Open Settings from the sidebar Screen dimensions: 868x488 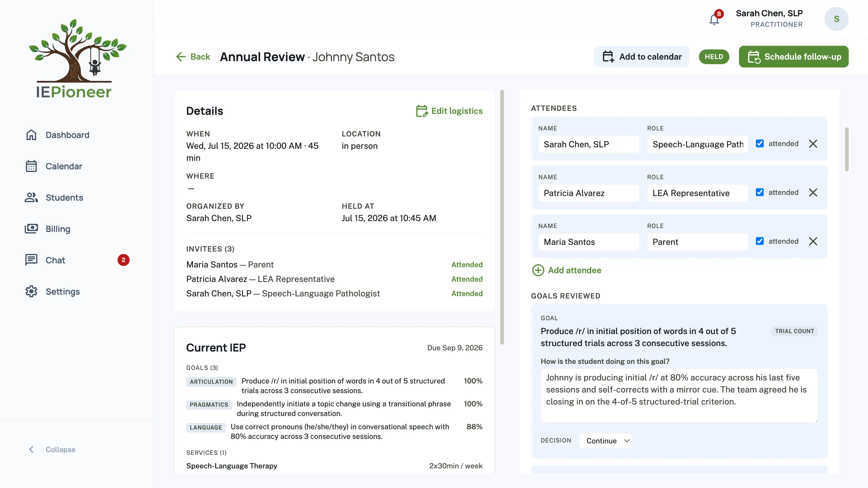click(63, 291)
